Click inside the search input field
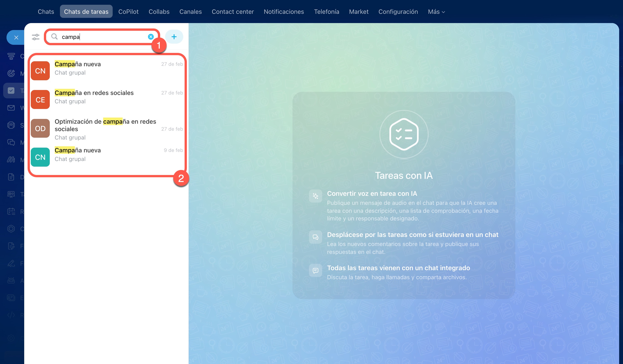Image resolution: width=623 pixels, height=364 pixels. (x=104, y=37)
